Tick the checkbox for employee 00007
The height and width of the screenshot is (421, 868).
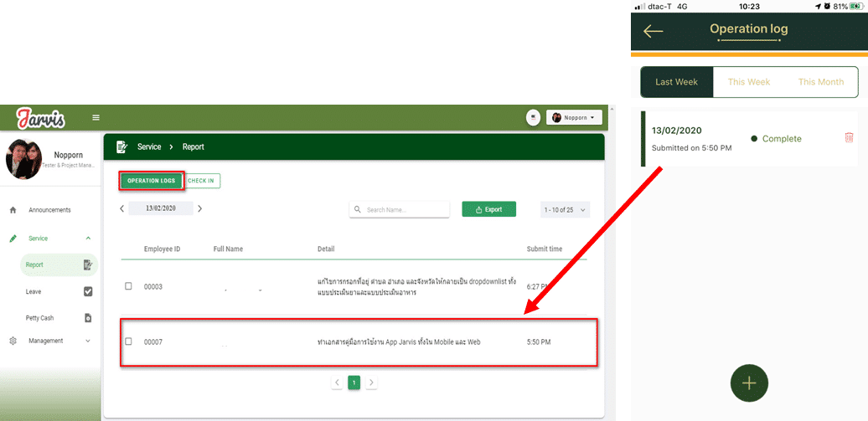[x=128, y=341]
